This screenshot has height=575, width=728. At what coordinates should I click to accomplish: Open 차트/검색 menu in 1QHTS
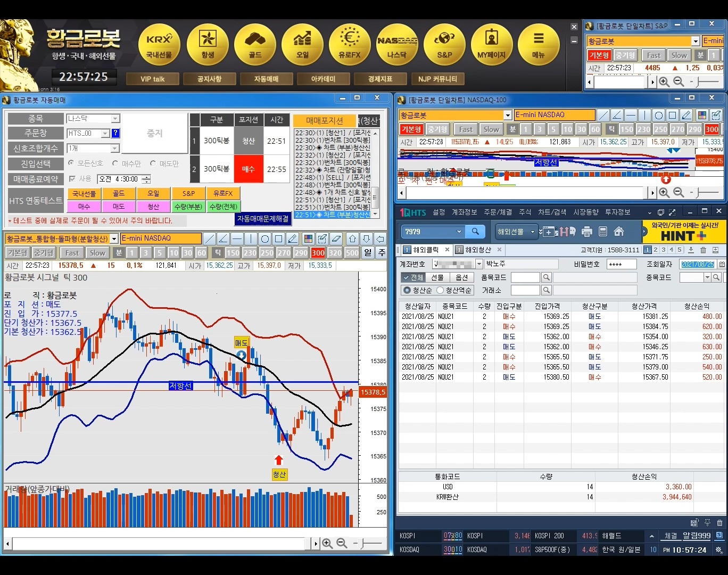(x=552, y=212)
